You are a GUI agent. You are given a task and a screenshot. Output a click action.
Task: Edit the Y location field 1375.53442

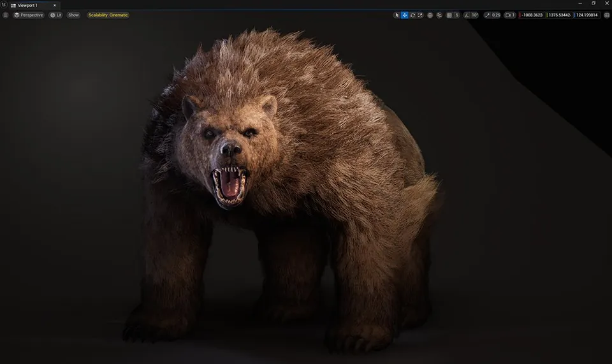coord(559,15)
